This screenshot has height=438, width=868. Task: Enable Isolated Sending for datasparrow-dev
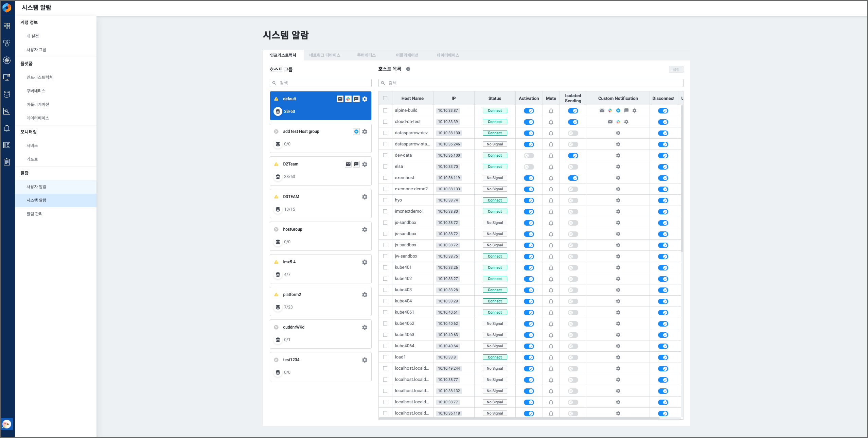573,133
